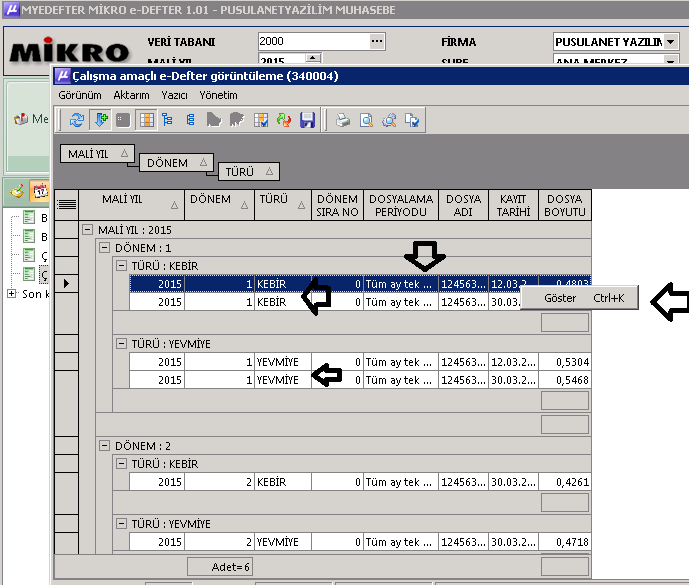The width and height of the screenshot is (689, 585).
Task: Open the FİRMA dropdown arrow
Action: pos(671,42)
